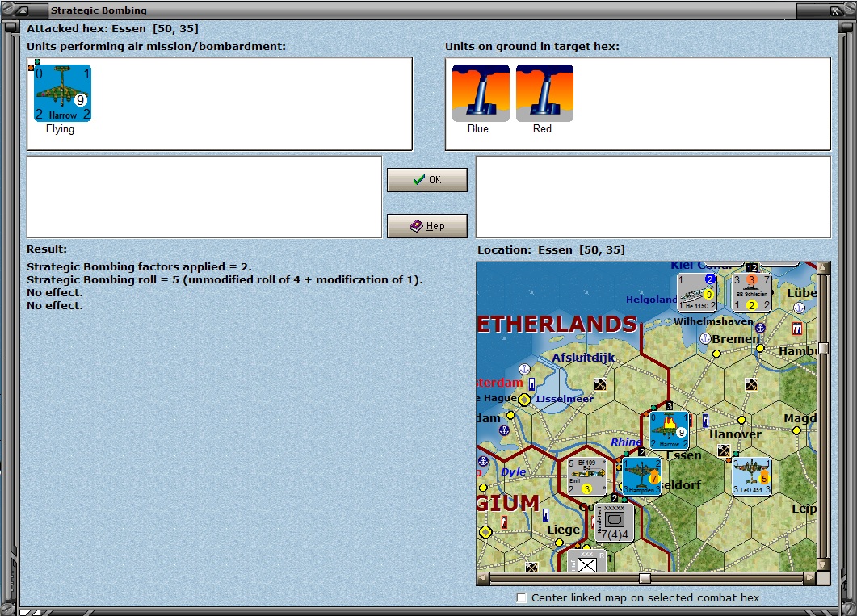
Task: Click the Dyle river label on map
Action: [513, 471]
